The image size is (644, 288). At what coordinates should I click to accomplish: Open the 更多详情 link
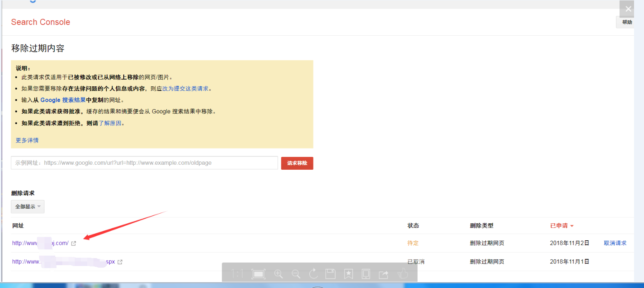tap(27, 140)
